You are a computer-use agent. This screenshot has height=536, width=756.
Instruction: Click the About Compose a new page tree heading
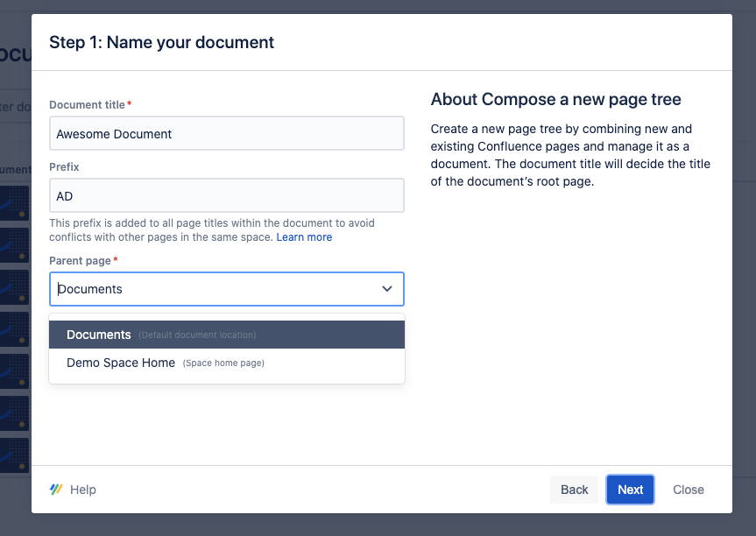point(555,100)
